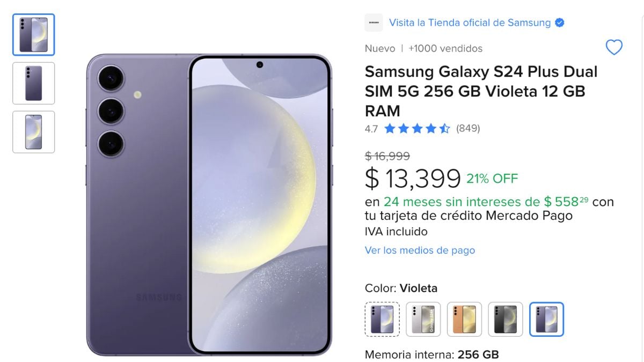Choose the dashed-border violet color option
This screenshot has width=644, height=362.
coord(382,319)
